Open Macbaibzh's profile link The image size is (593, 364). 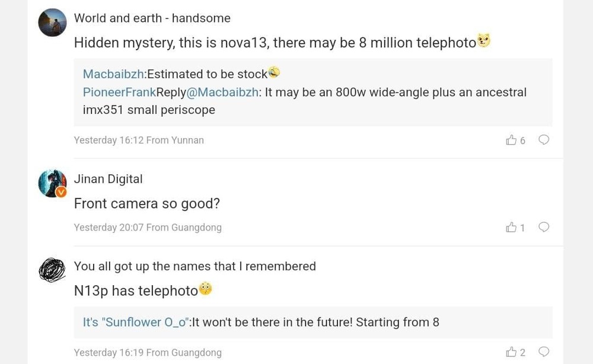coord(113,74)
